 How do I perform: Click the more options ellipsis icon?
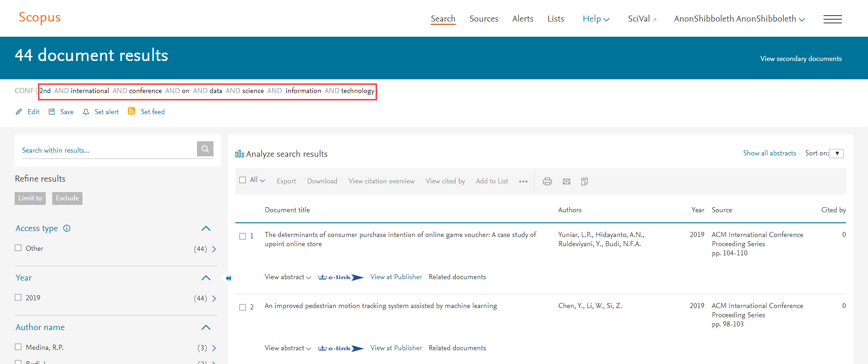click(523, 182)
